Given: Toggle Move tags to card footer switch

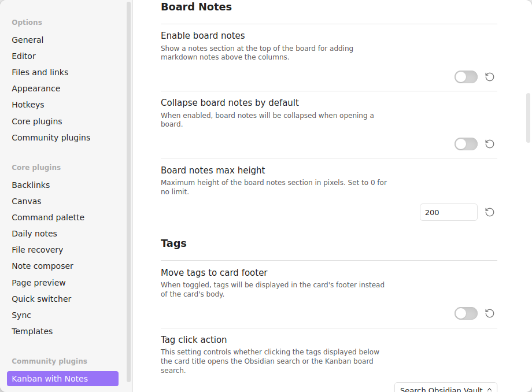Looking at the screenshot, I should (x=466, y=313).
